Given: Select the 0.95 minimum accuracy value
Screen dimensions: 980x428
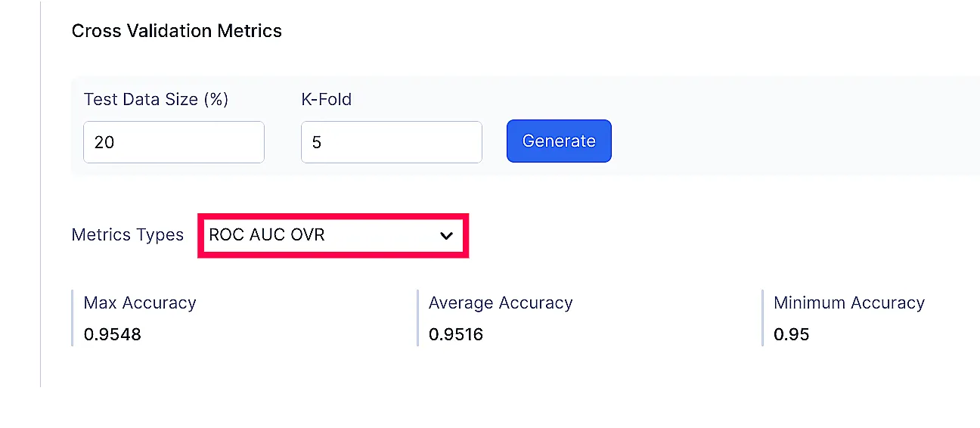Looking at the screenshot, I should tap(792, 334).
